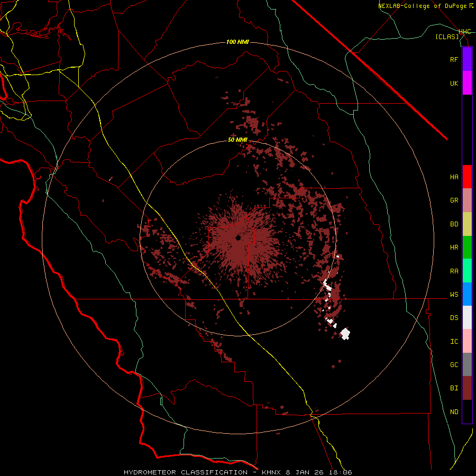Click the GC legend label

[x=454, y=365]
